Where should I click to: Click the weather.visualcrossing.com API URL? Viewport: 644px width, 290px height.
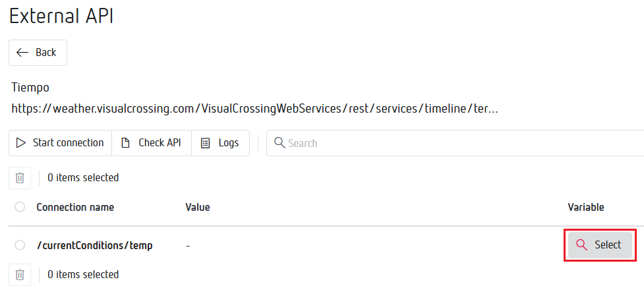click(x=254, y=108)
